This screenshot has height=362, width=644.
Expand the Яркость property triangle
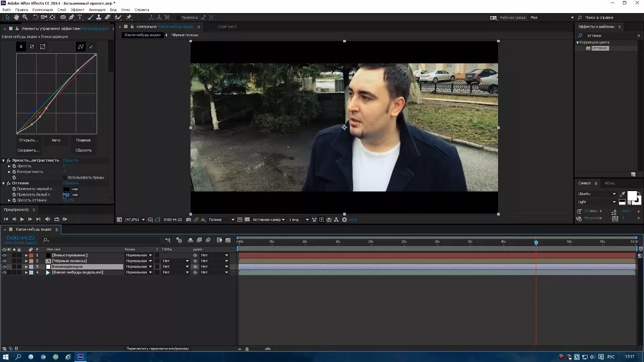(9, 166)
